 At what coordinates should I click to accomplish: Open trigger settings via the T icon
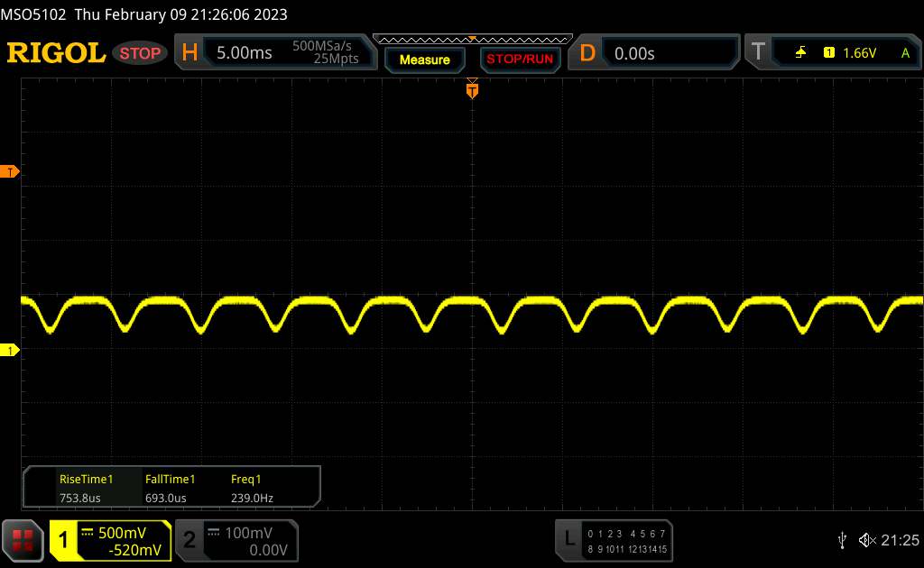pyautogui.click(x=758, y=53)
